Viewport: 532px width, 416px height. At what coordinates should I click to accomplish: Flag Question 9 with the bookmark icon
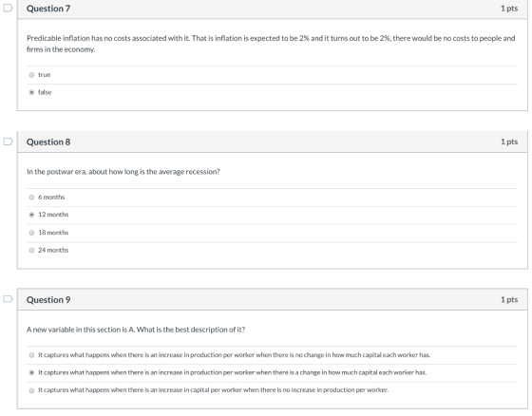(x=8, y=299)
